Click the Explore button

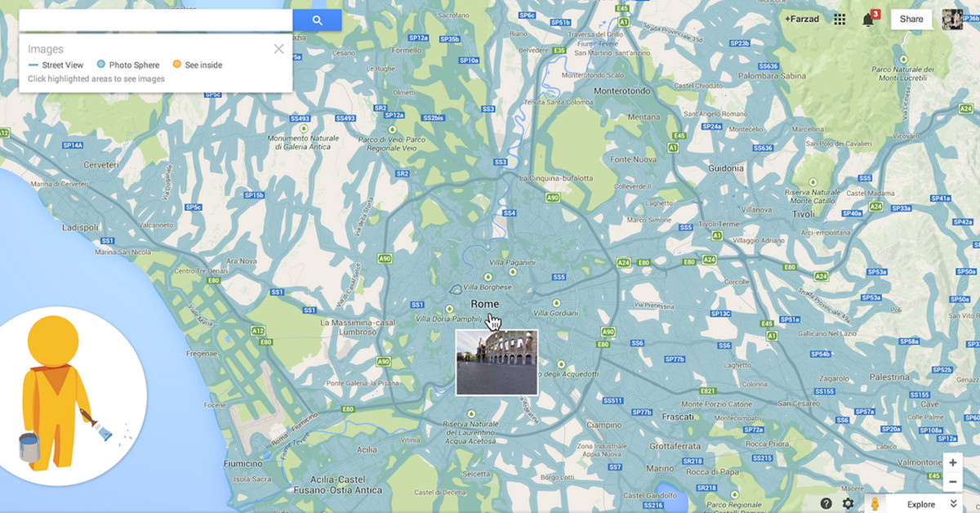click(921, 505)
